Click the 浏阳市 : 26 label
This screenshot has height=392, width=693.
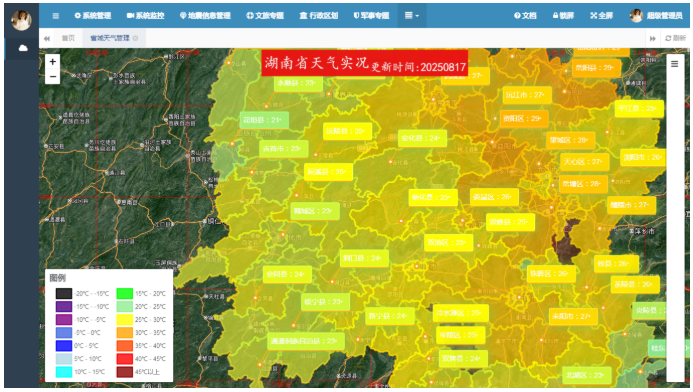coord(644,157)
